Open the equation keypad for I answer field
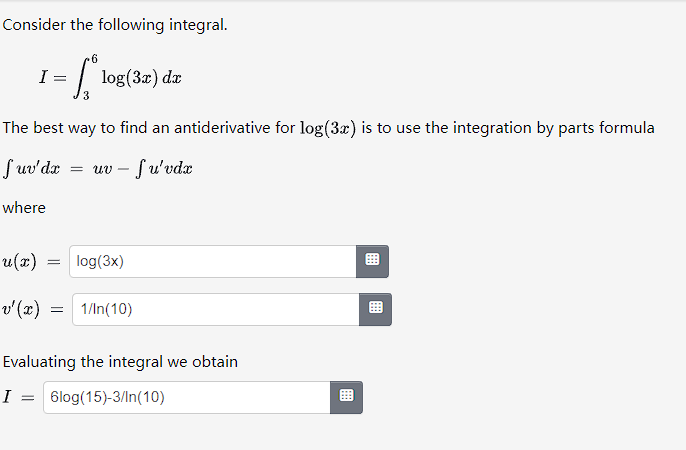The height and width of the screenshot is (450, 686). click(x=346, y=397)
